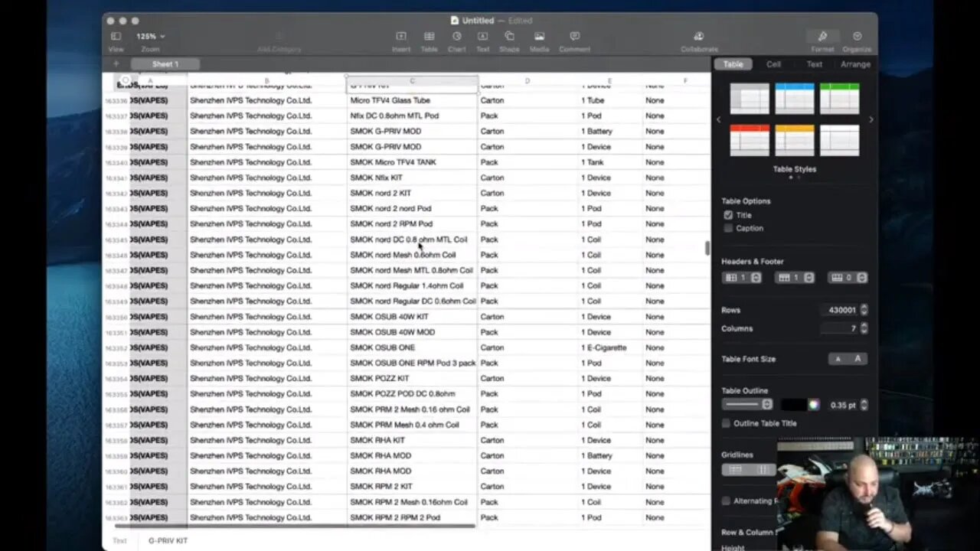The image size is (980, 551).
Task: Switch to the Table inspector tab
Action: (733, 64)
